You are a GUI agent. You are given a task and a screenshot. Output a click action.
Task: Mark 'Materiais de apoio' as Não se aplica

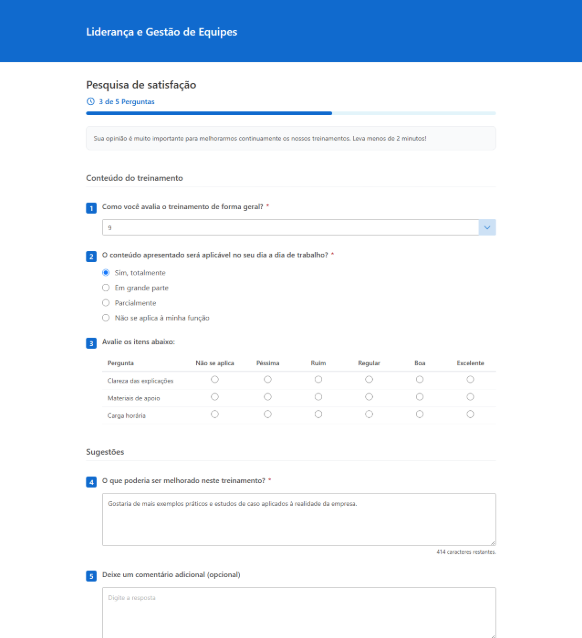215,397
